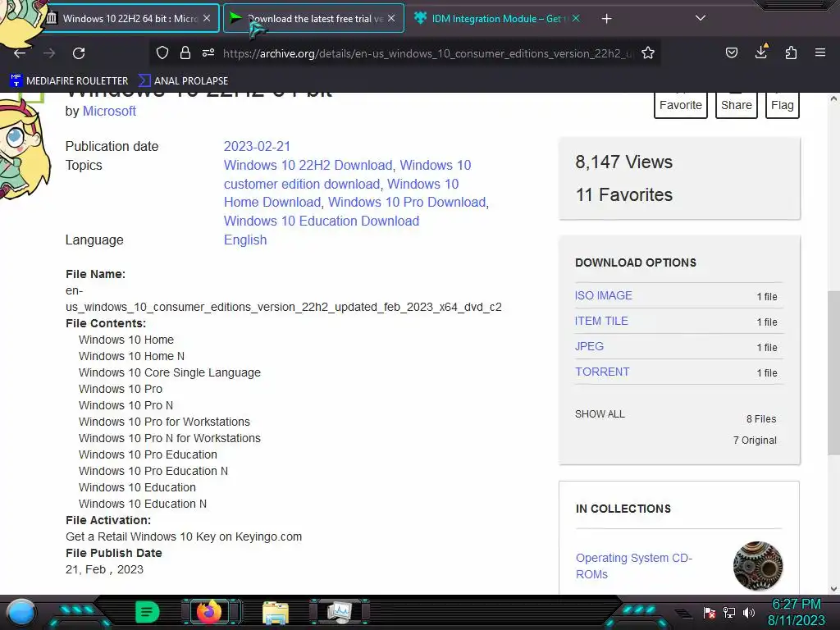
Task: Close the Windows 10 22H2 tab
Action: [207, 18]
